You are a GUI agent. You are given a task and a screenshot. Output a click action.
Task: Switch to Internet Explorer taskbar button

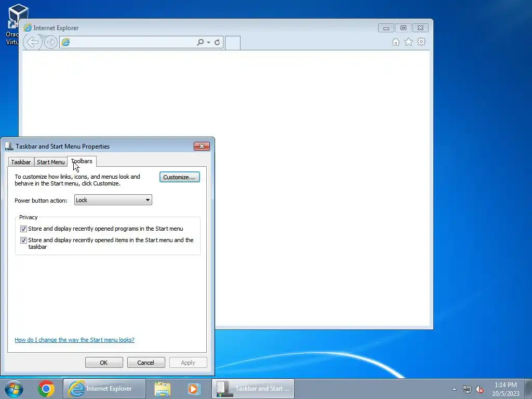point(104,389)
